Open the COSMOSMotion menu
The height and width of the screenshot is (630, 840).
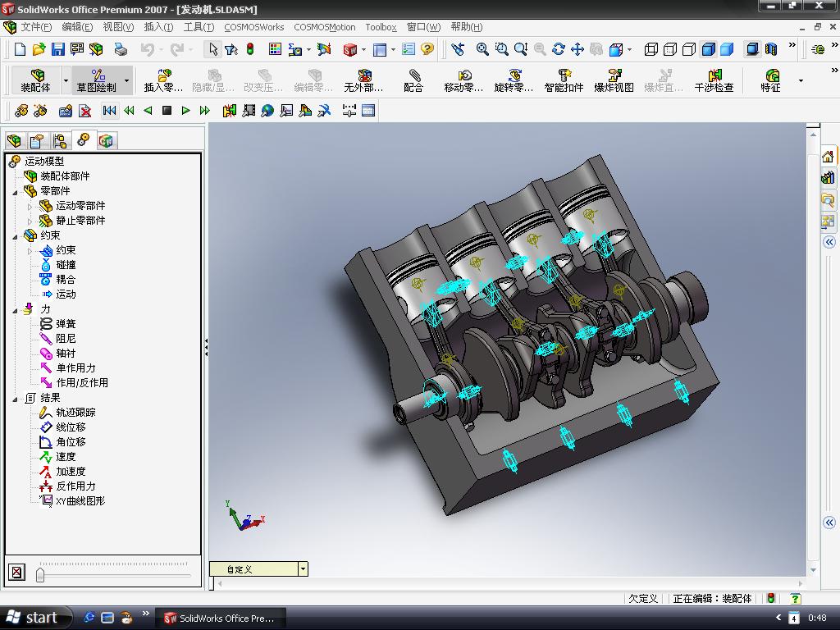324,27
